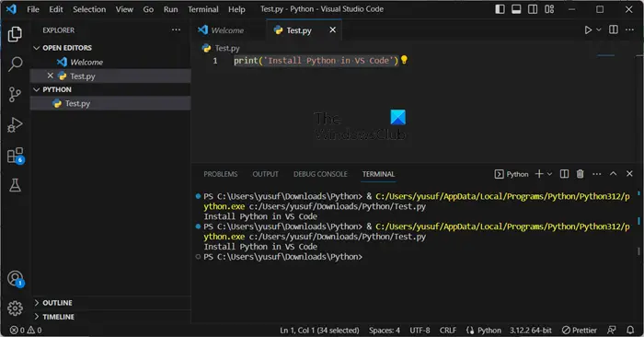Viewport: 644px width, 337px height.
Task: Toggle the secondary side bar layout
Action: (533, 9)
